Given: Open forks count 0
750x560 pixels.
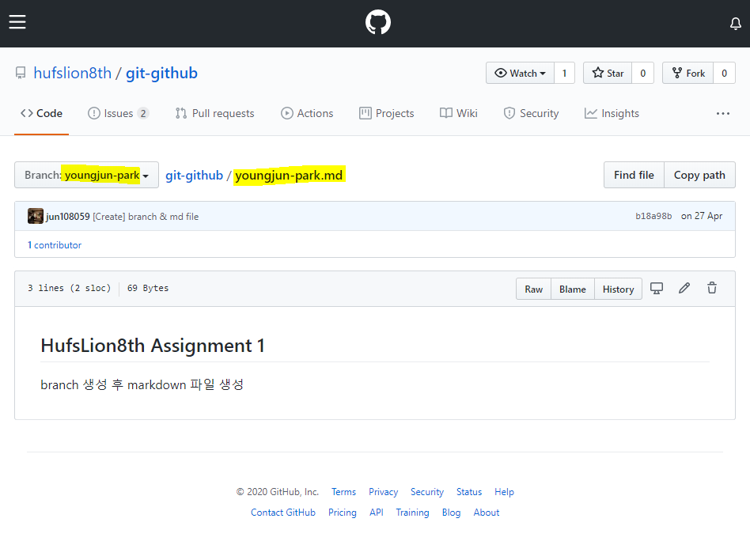Looking at the screenshot, I should (724, 74).
